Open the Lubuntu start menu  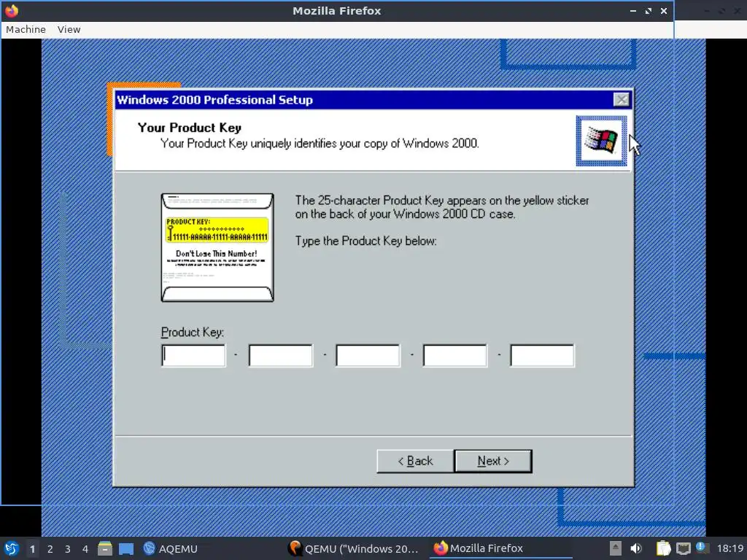(x=12, y=548)
